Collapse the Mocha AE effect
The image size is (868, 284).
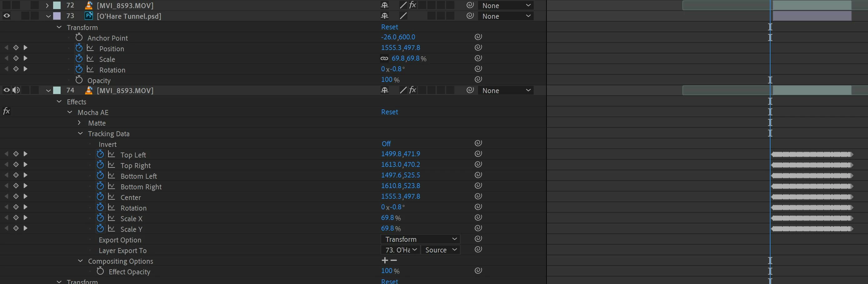point(70,112)
